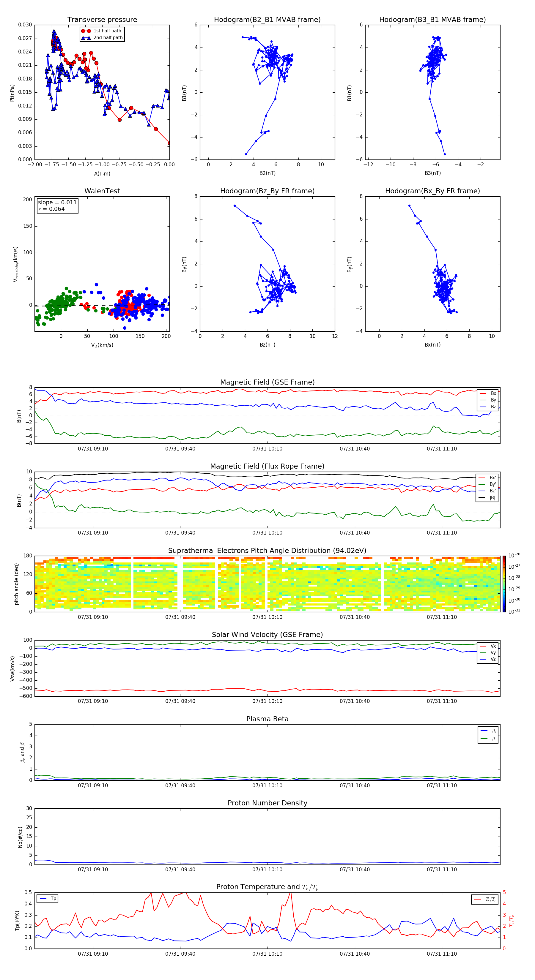Click the "B2(nT)" axis label
This screenshot has width=535, height=980.
point(267,173)
